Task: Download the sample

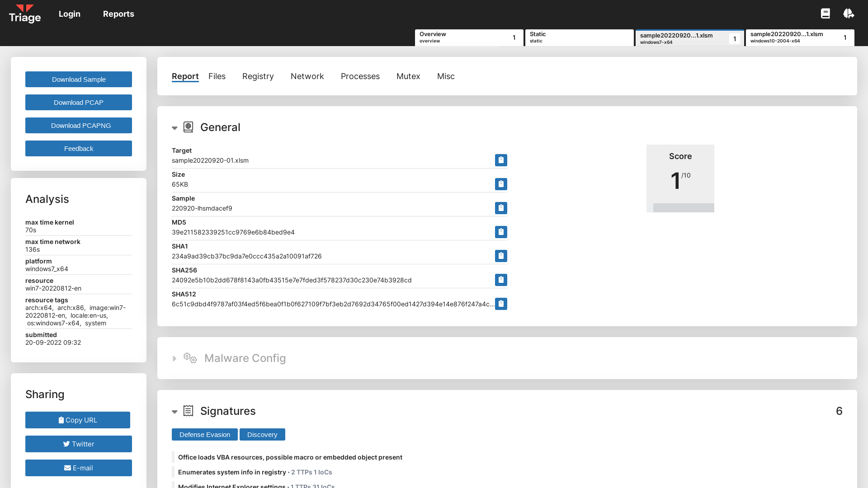Action: 78,79
